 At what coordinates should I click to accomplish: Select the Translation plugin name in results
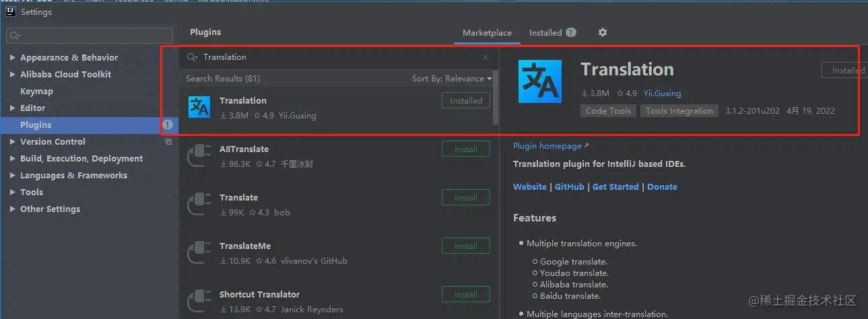pos(243,101)
